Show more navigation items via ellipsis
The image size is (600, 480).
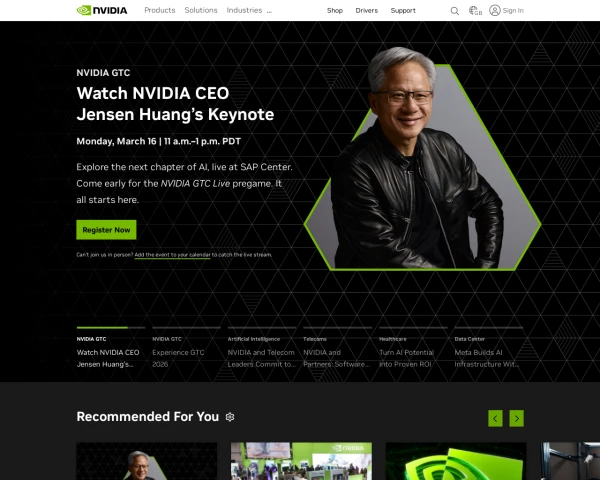269,11
